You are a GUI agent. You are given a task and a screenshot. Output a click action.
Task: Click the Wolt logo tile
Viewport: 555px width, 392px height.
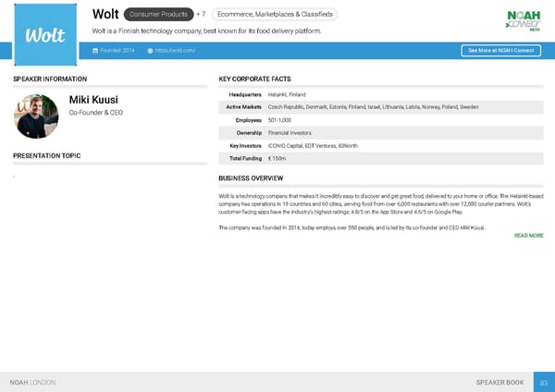[44, 35]
